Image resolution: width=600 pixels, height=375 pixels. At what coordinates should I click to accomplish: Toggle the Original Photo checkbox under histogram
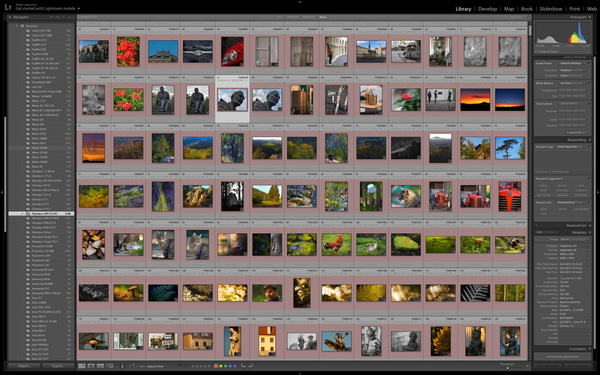[537, 51]
